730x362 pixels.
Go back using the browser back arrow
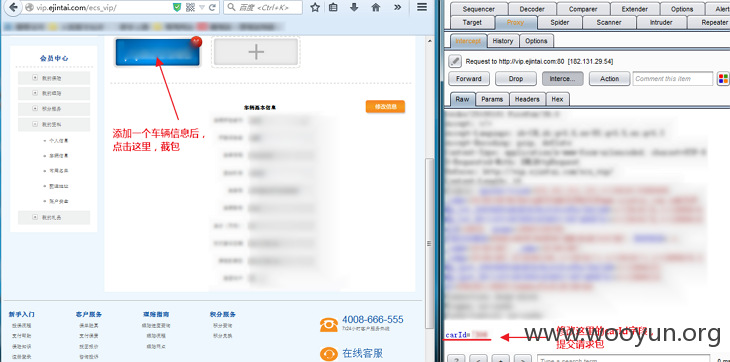pos(14,7)
